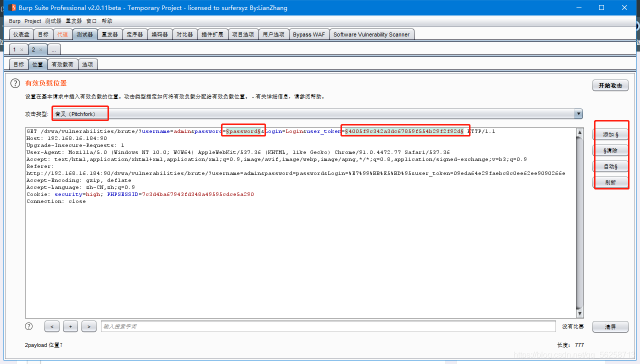Switch to the 代理 tab

pyautogui.click(x=62, y=34)
